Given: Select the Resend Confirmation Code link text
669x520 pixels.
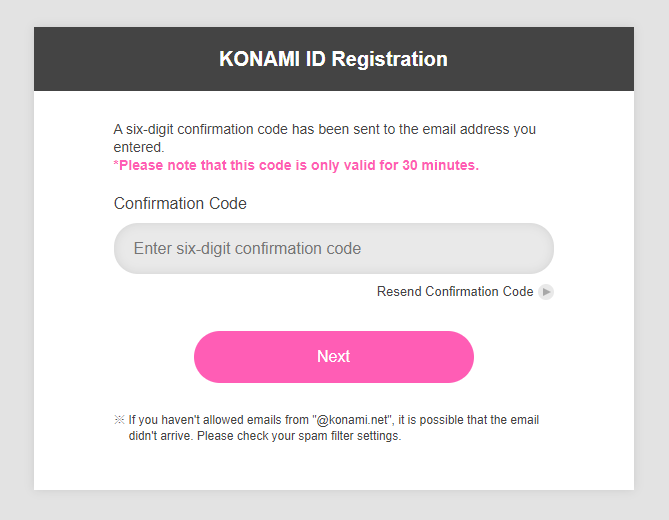Looking at the screenshot, I should (455, 291).
